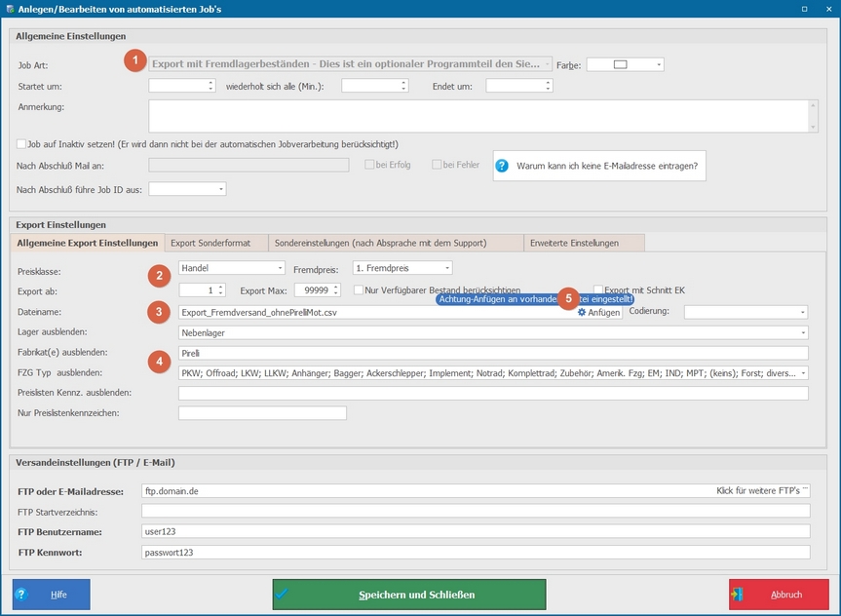Viewport: 841px width, 616px height.
Task: Click Preislisten Kennz. ausblenden field
Action: click(493, 394)
